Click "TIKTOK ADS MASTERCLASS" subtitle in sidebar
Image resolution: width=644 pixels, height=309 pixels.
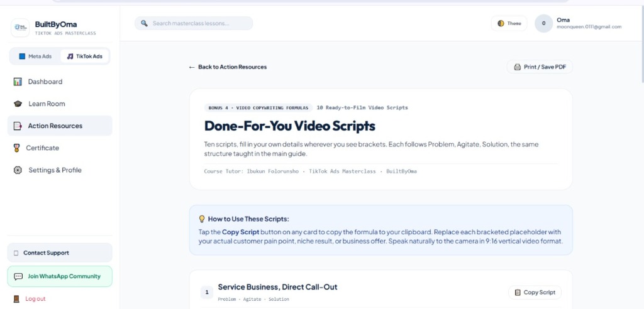(x=65, y=33)
